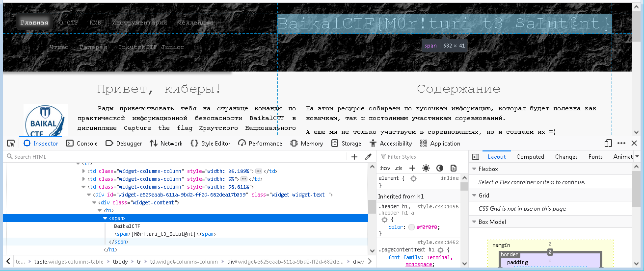Toggle dark color scheme simulation
The height and width of the screenshot is (271, 644).
click(440, 168)
